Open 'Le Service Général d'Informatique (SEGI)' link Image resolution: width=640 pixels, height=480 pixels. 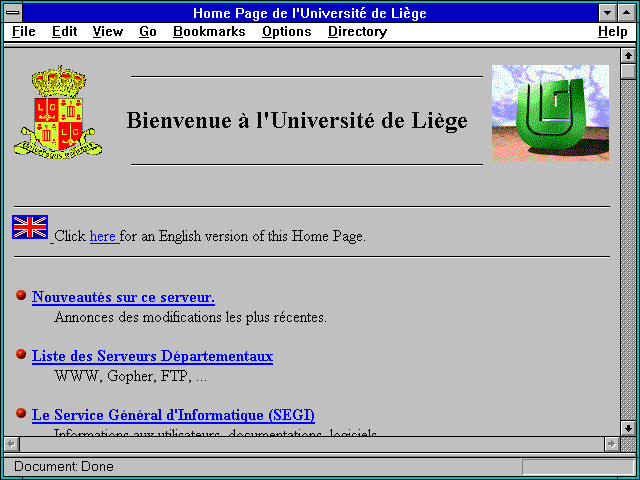click(173, 415)
